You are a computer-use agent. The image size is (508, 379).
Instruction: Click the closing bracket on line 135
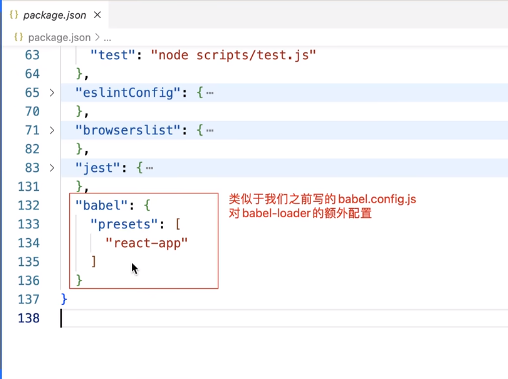[94, 262]
